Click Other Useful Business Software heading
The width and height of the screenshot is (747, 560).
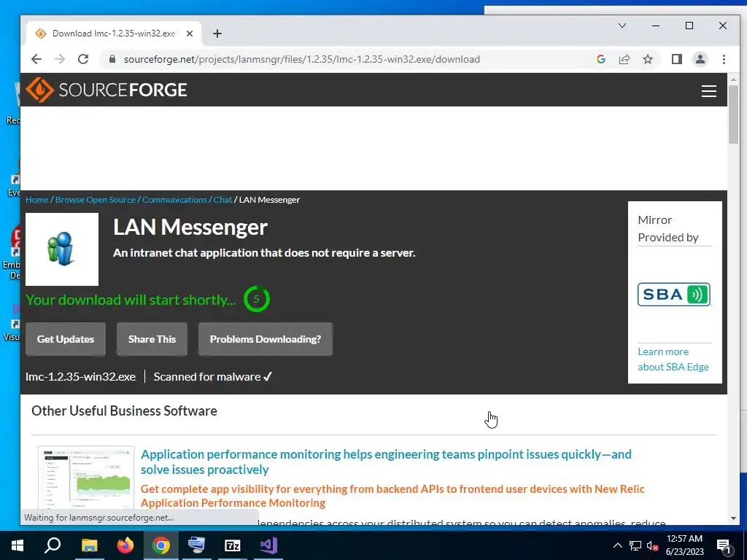pyautogui.click(x=124, y=411)
